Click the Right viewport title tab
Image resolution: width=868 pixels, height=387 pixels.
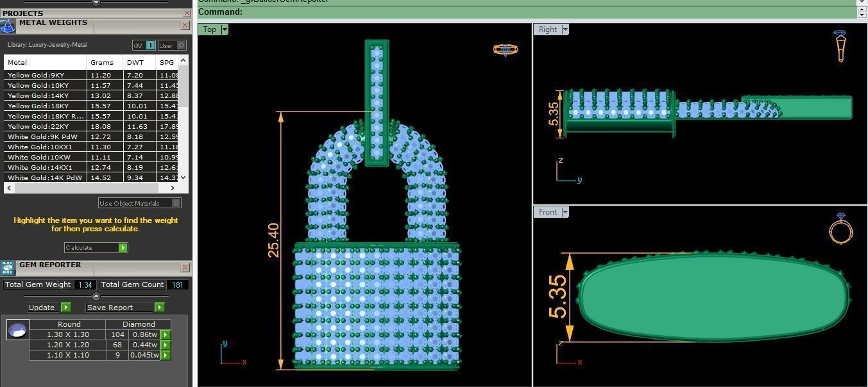[548, 29]
